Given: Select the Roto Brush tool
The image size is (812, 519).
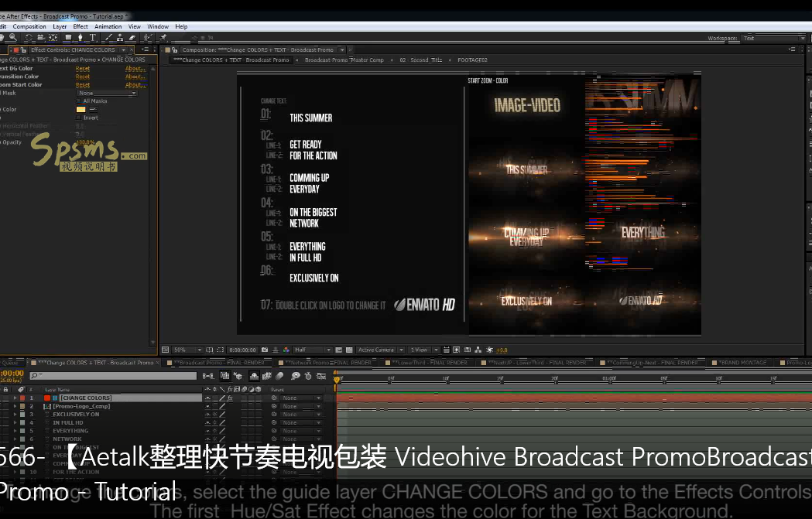Looking at the screenshot, I should (148, 37).
